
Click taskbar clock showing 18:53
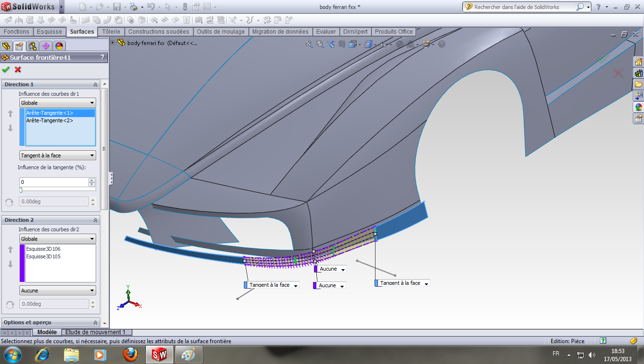pyautogui.click(x=618, y=351)
